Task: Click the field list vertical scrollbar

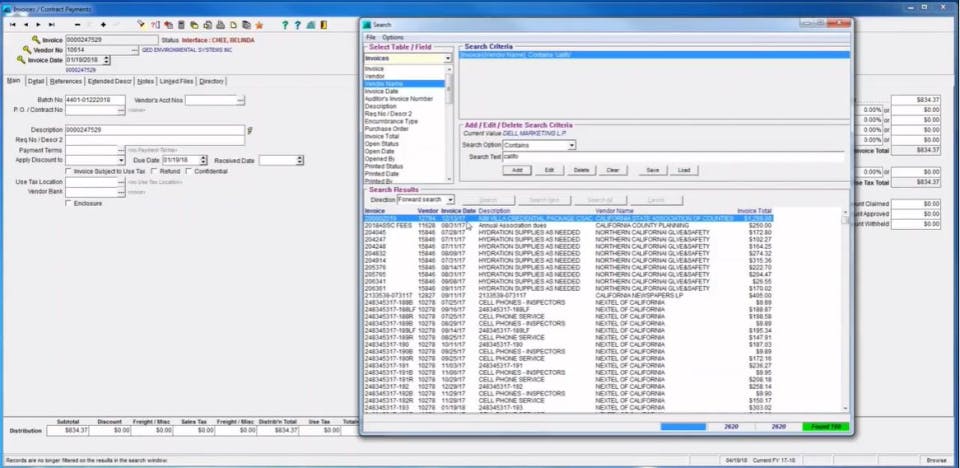Action: (x=450, y=124)
